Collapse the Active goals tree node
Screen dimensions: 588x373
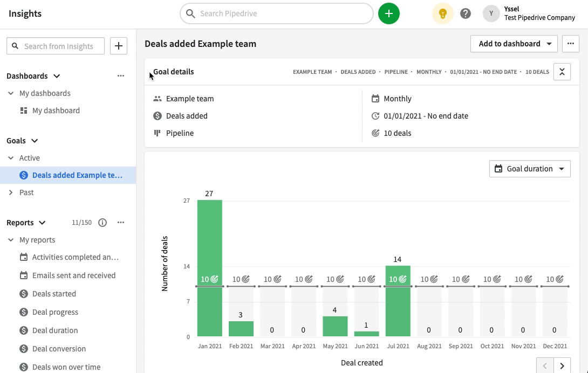(x=11, y=158)
